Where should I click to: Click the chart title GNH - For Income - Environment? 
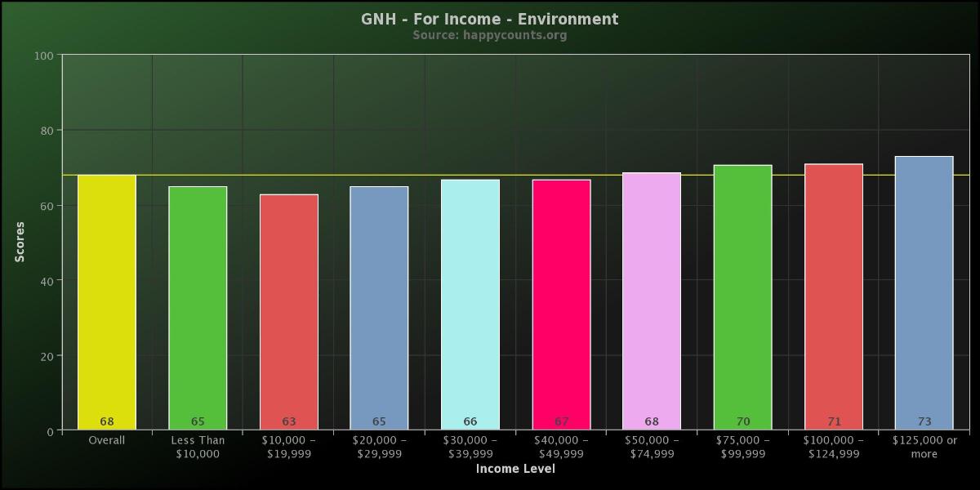[x=490, y=19]
